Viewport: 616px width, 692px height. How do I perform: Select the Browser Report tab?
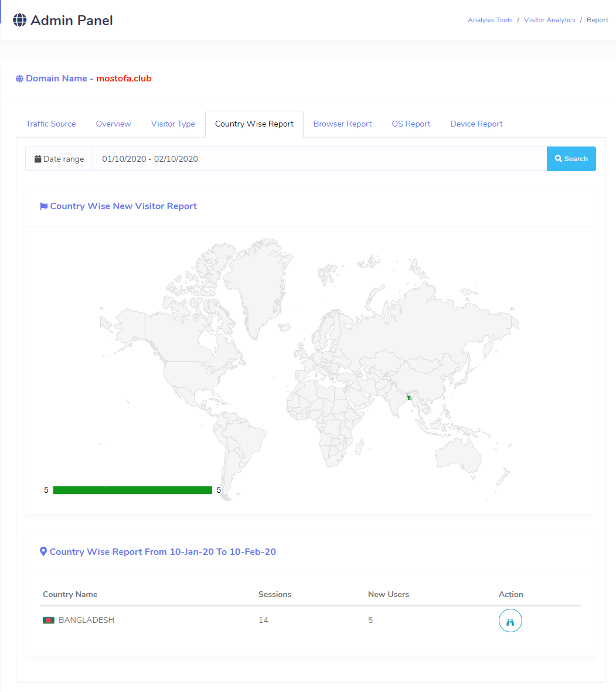[x=343, y=124]
